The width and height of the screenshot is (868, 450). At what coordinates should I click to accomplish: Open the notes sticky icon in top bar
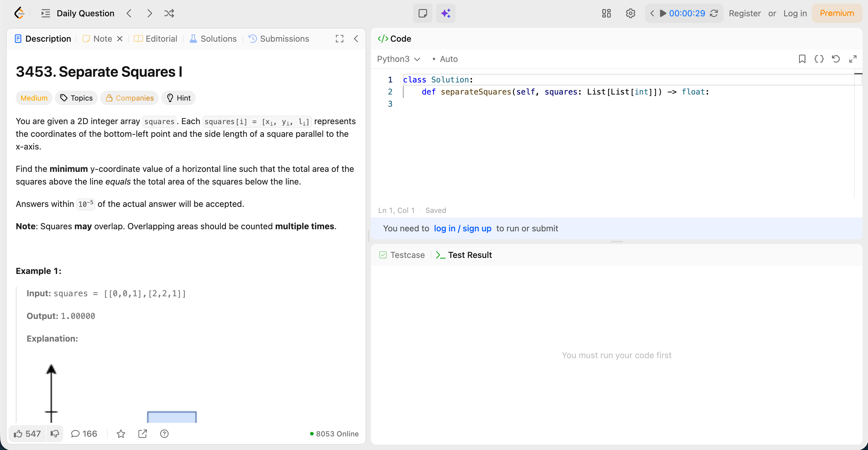(x=423, y=14)
